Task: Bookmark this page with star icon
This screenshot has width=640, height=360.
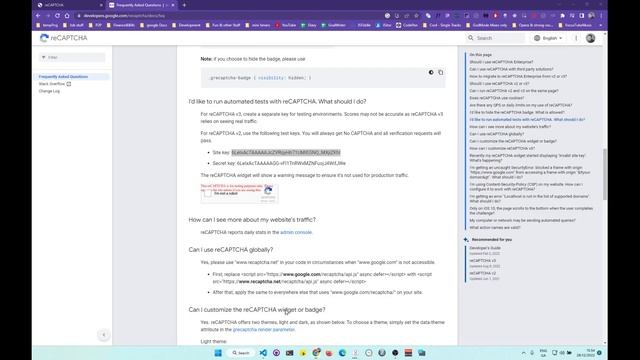Action: click(x=416, y=16)
